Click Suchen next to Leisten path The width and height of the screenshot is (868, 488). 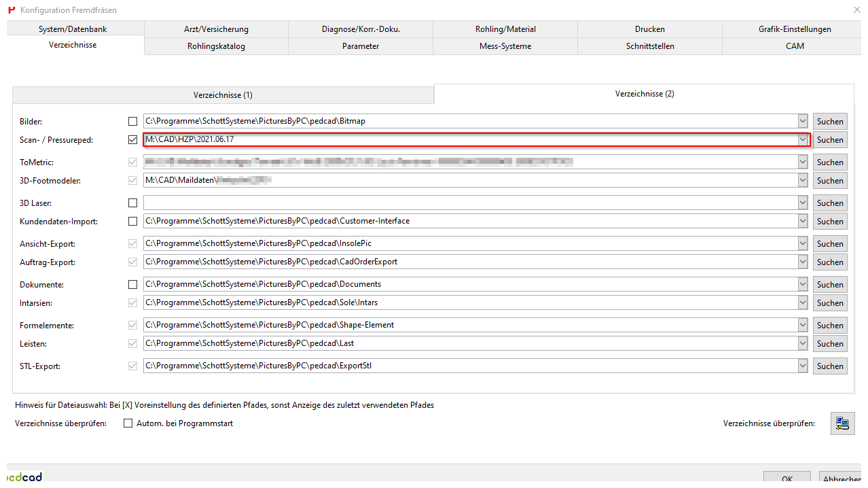(830, 344)
